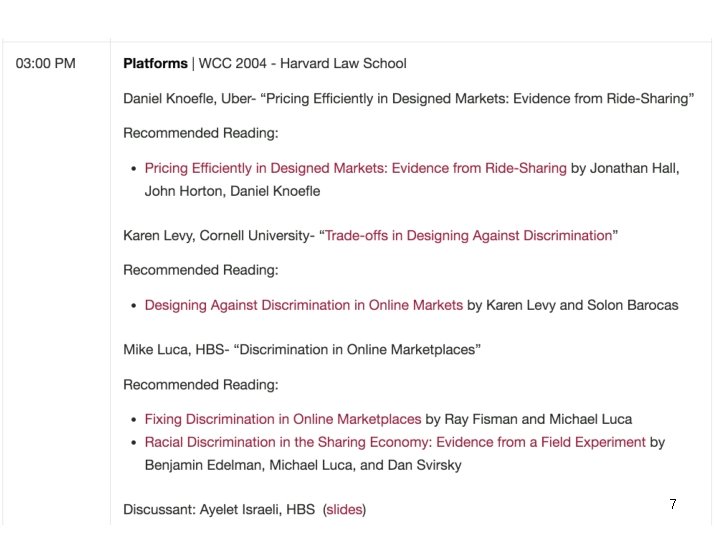Click 'Mike Luca, HBS-' speaker text
The image size is (720, 540).
tap(175, 350)
